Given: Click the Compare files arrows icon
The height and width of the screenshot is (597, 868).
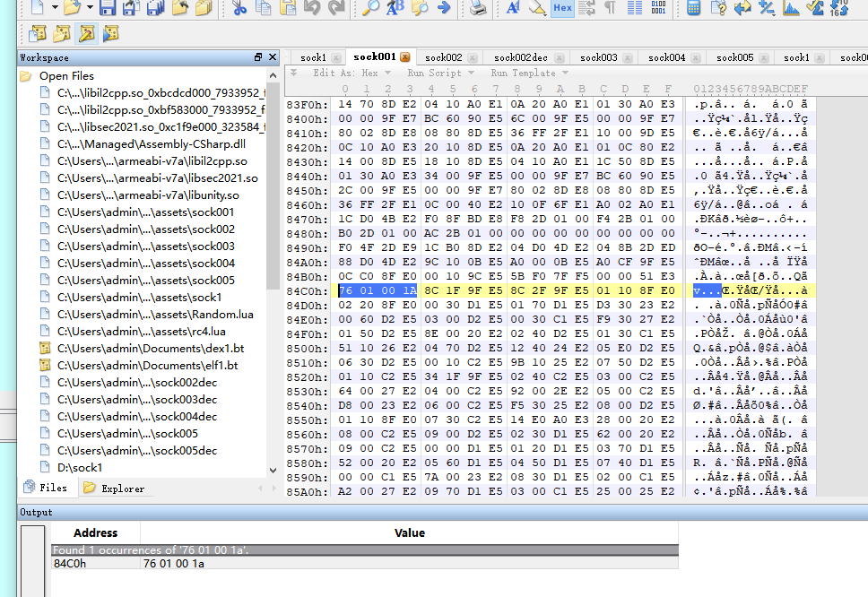Looking at the screenshot, I should click(x=742, y=7).
